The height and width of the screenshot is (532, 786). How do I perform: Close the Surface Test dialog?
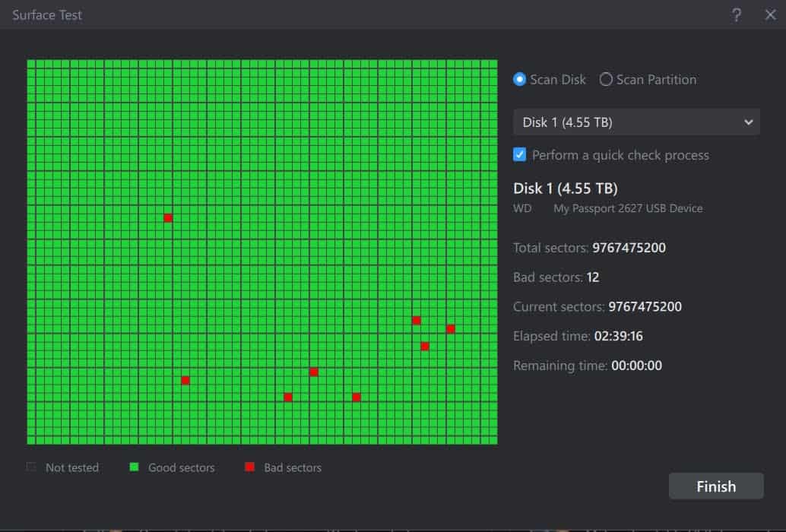point(770,15)
